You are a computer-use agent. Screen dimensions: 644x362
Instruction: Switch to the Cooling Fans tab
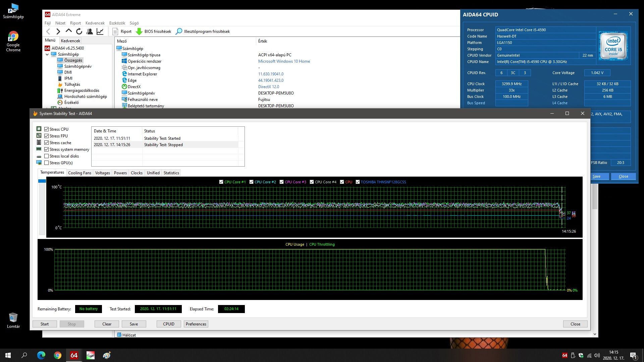[x=79, y=173]
